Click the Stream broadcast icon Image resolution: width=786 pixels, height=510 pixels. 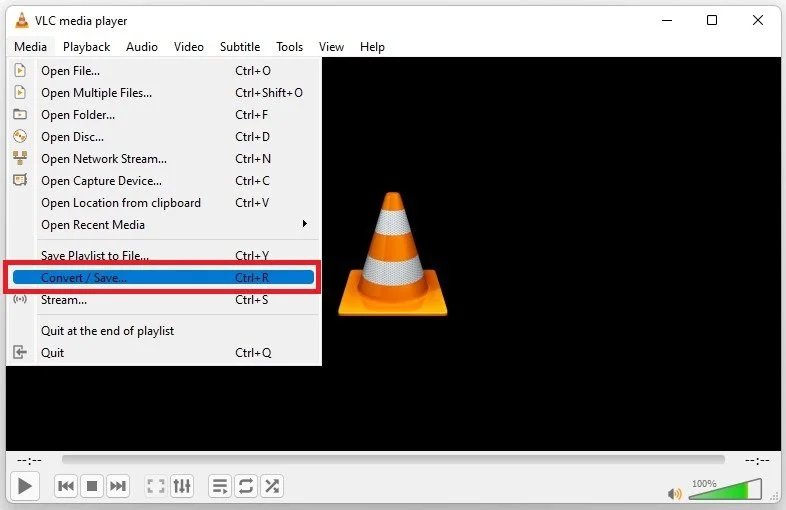[x=20, y=299]
